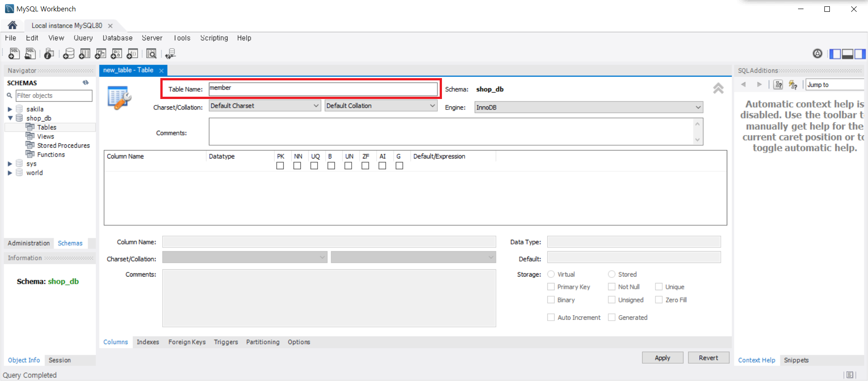Switch to the Administration tab
The image size is (868, 381).
(29, 243)
